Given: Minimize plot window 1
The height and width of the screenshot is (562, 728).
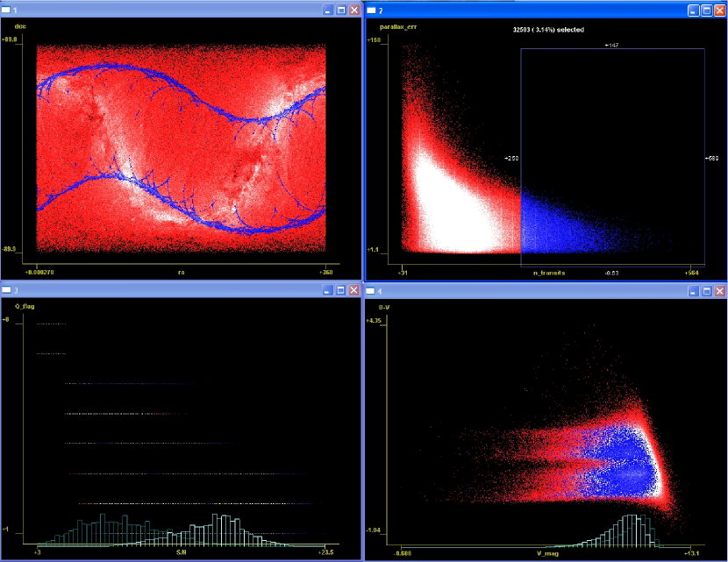Looking at the screenshot, I should click(x=327, y=10).
